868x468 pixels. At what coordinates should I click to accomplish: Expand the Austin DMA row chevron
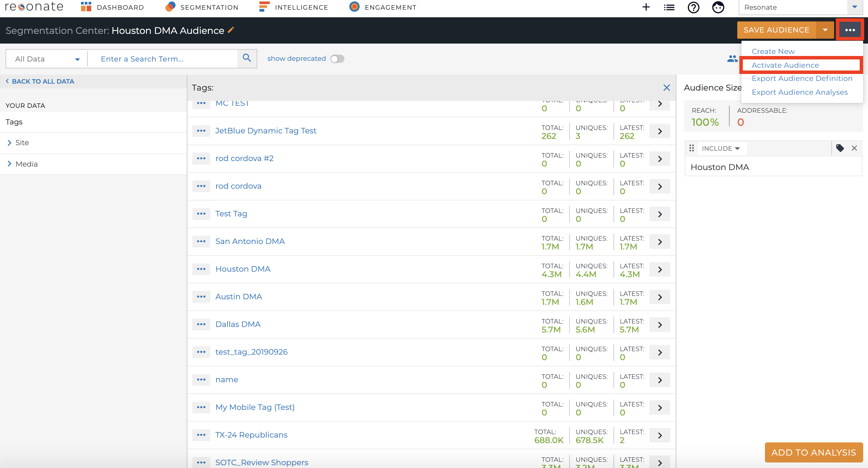[x=660, y=297]
